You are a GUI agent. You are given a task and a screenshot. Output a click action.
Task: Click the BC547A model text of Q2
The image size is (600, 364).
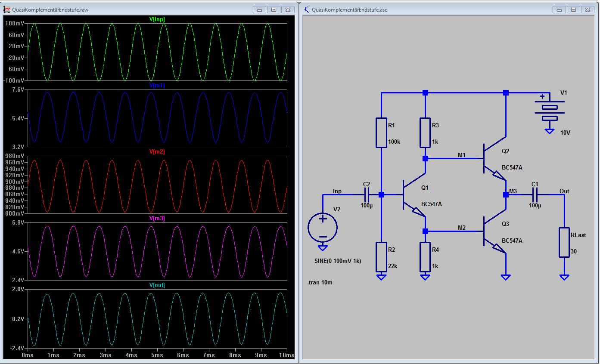(512, 167)
